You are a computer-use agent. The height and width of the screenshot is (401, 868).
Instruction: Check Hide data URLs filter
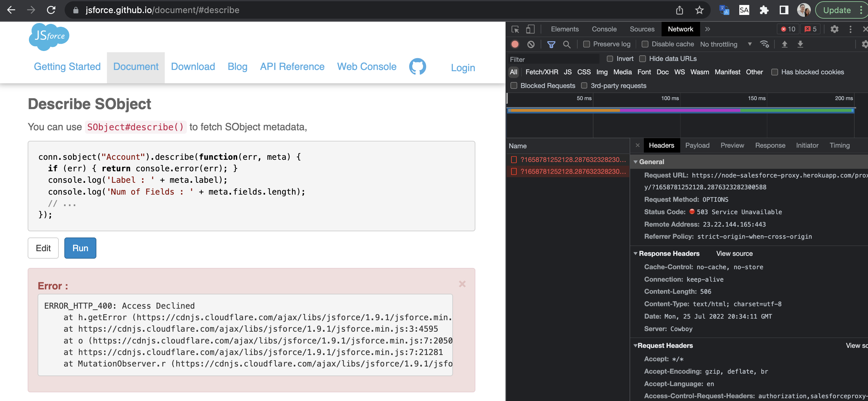642,58
